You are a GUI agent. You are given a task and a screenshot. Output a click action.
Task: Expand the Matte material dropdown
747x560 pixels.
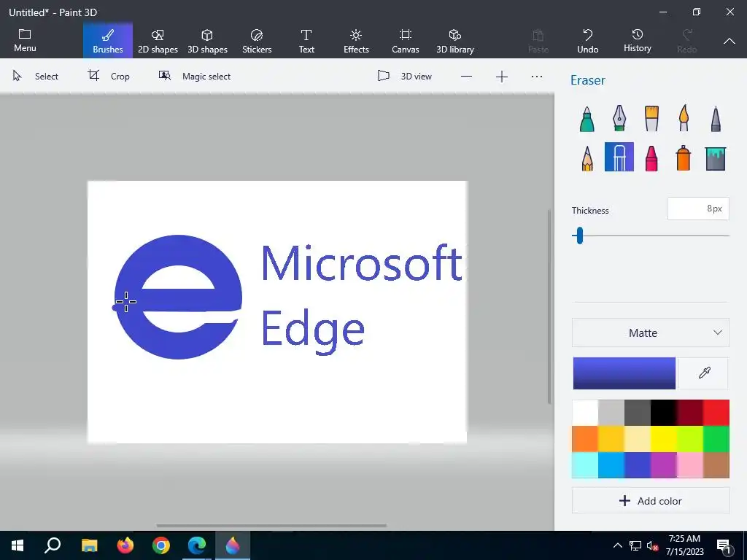[650, 332]
